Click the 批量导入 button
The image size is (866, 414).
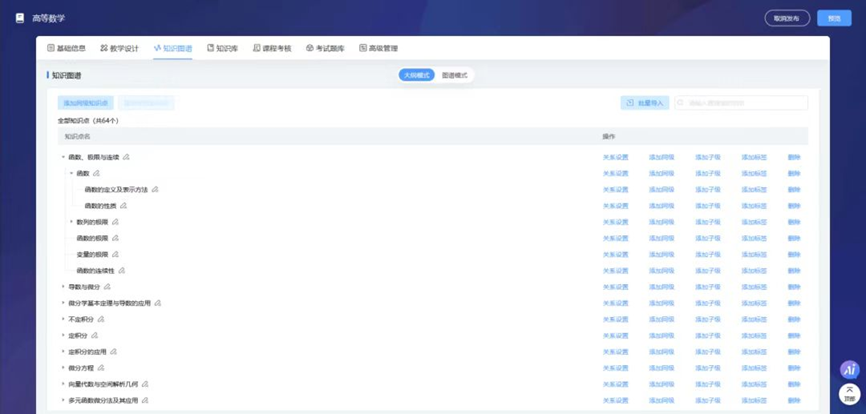[x=645, y=103]
